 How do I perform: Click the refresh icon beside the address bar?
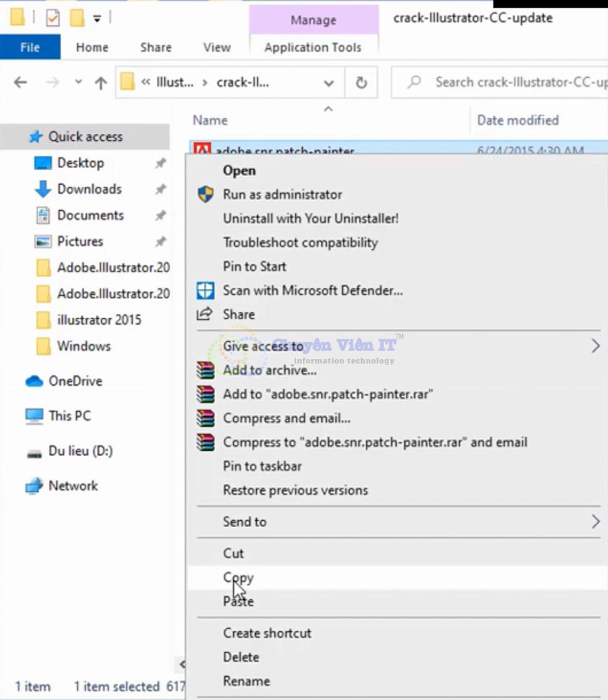point(362,82)
